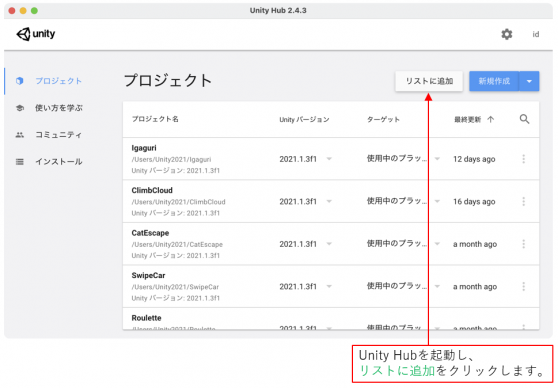This screenshot has width=558, height=388.
Task: Click the /Users/Unity2021/Igaguri path
Action: [x=171, y=159]
